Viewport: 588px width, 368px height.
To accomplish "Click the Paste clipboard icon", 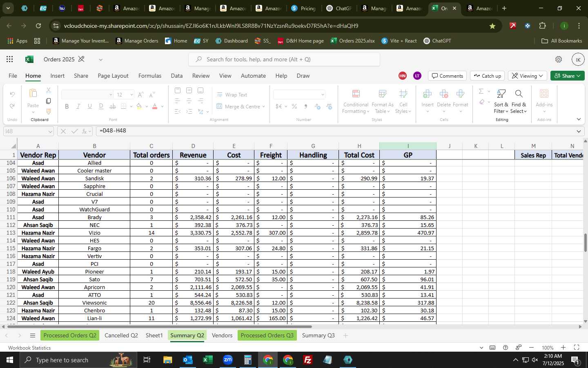I will click(33, 94).
